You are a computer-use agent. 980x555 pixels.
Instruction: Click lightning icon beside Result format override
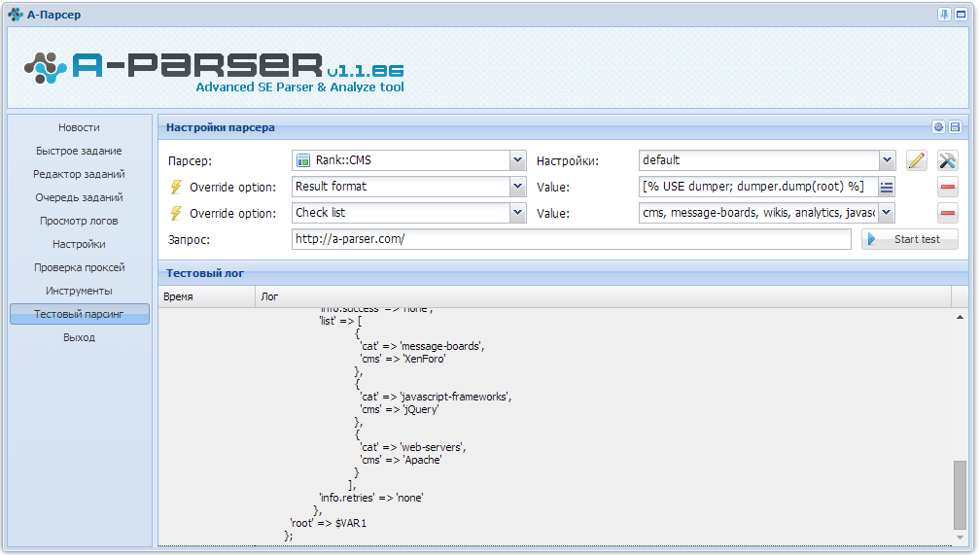176,187
